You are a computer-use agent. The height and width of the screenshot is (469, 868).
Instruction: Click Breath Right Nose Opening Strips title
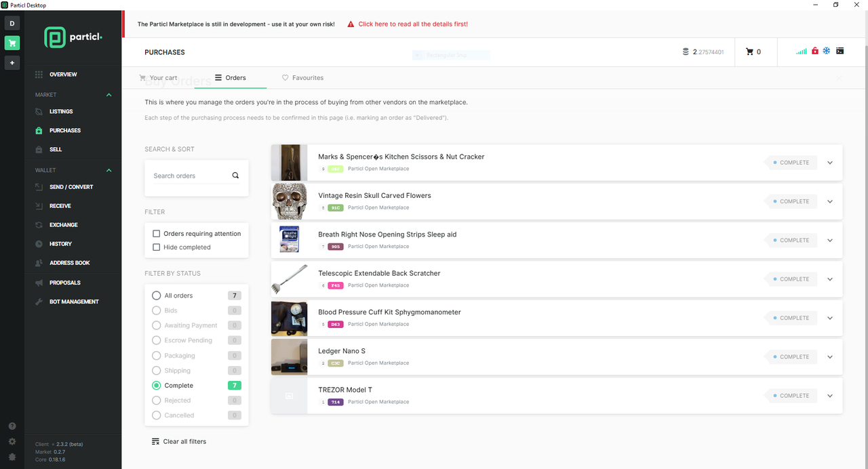(387, 234)
